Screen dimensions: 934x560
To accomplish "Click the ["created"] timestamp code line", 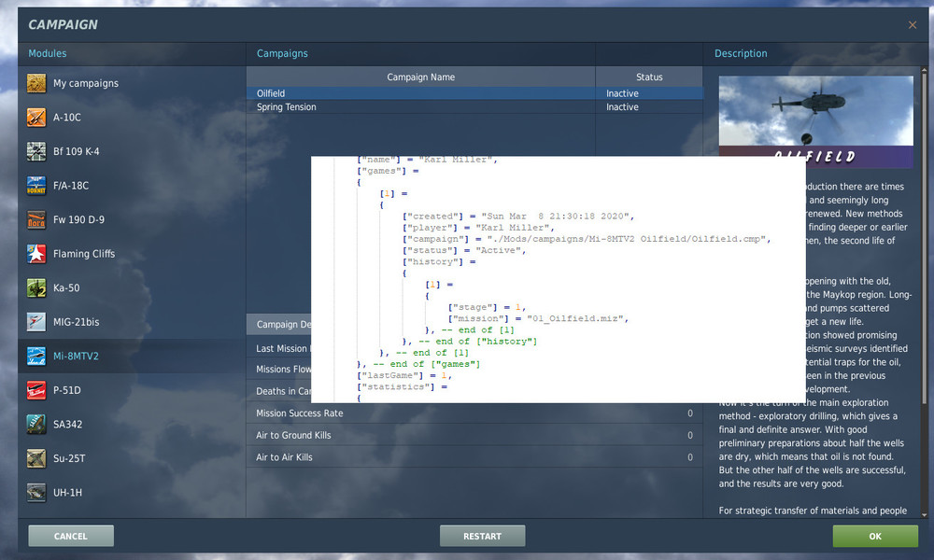I will point(518,217).
